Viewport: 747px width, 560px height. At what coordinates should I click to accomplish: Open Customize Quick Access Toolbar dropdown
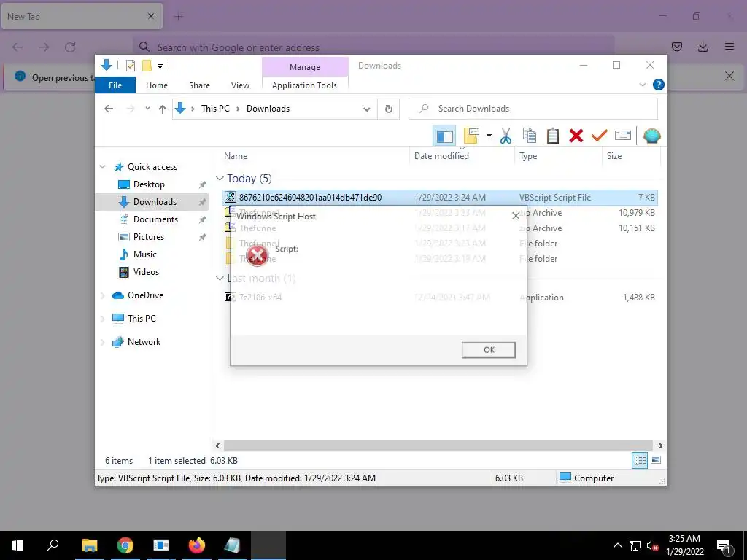pyautogui.click(x=160, y=66)
